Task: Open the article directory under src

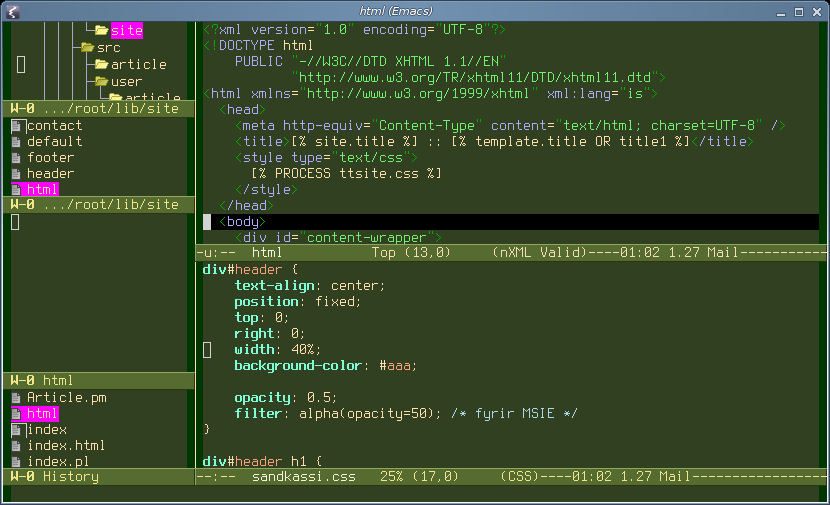Action: point(139,65)
